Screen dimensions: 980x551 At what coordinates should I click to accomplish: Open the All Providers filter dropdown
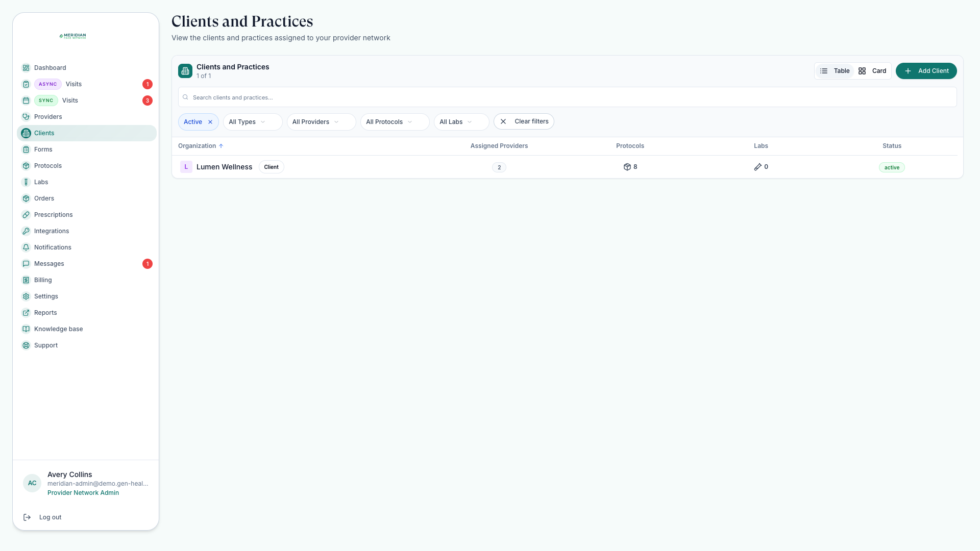pyautogui.click(x=321, y=122)
